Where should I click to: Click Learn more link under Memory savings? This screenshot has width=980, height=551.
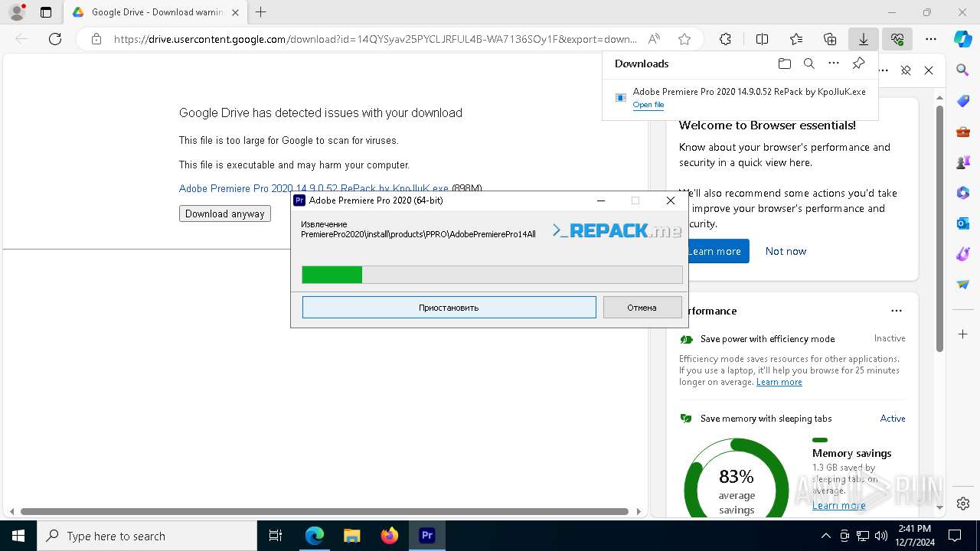point(839,505)
